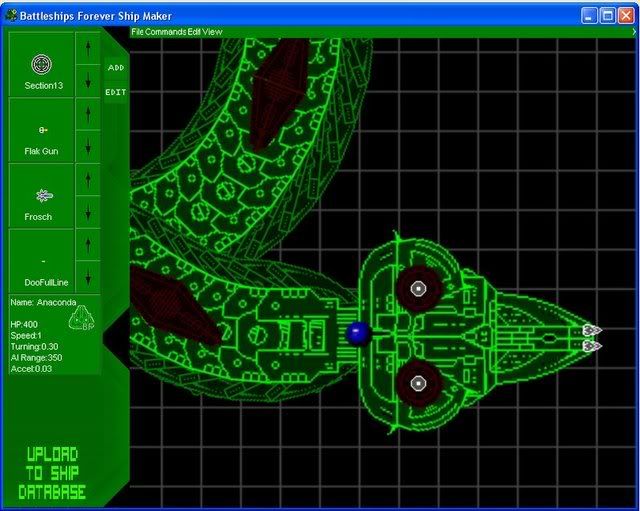The image size is (640, 511).
Task: Maximize the Ship Maker window
Action: (x=608, y=16)
